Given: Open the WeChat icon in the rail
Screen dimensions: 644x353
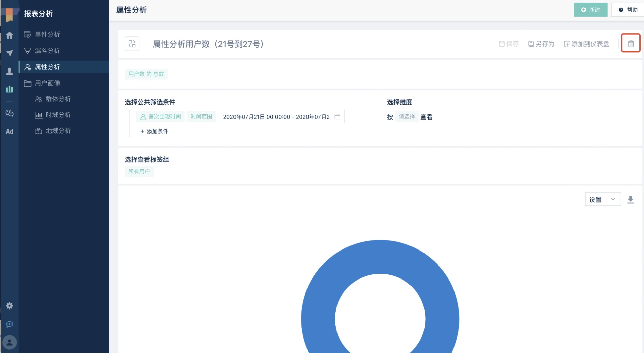Looking at the screenshot, I should (9, 113).
